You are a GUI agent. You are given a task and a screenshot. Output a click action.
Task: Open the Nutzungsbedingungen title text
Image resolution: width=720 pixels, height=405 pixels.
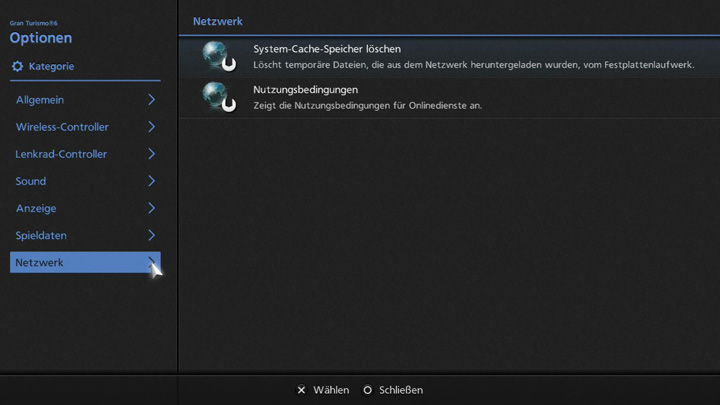click(305, 90)
